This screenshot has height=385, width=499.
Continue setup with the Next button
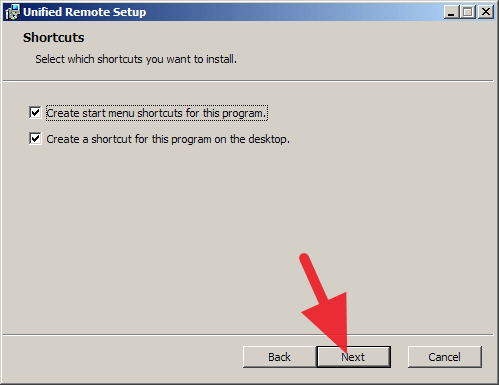[353, 357]
